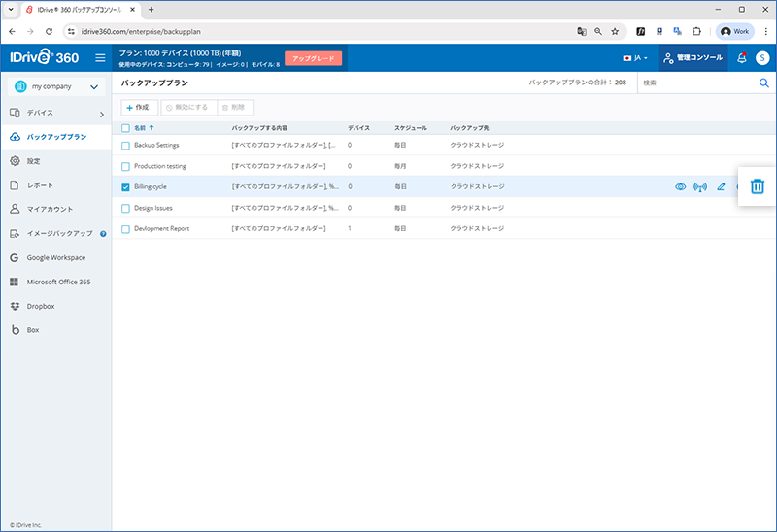Click the eye icon to view Billing cycle

pos(680,186)
